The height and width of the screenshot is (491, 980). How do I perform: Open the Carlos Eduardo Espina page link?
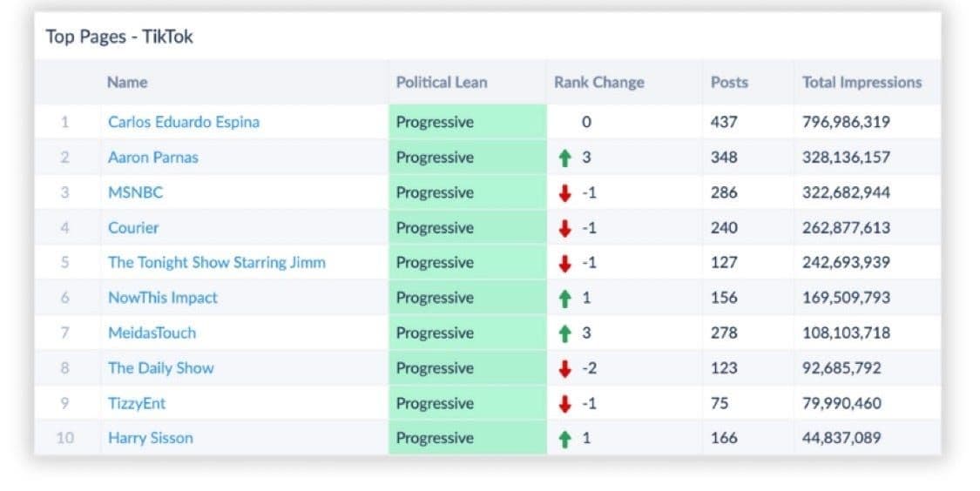pyautogui.click(x=183, y=122)
